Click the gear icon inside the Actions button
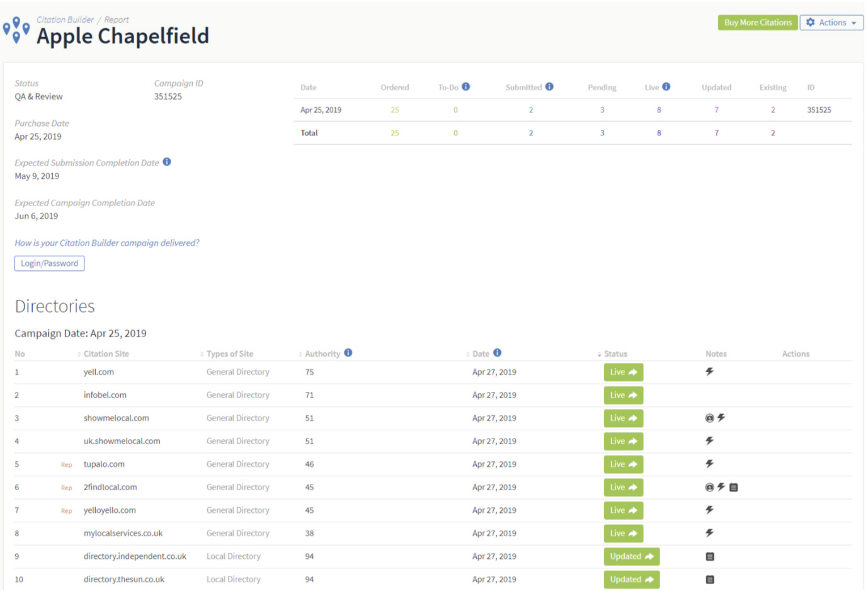The image size is (868, 591). pos(811,22)
